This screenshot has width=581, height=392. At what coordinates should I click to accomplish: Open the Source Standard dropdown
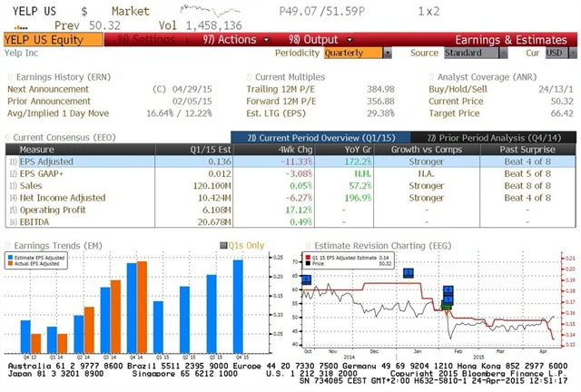pyautogui.click(x=471, y=53)
